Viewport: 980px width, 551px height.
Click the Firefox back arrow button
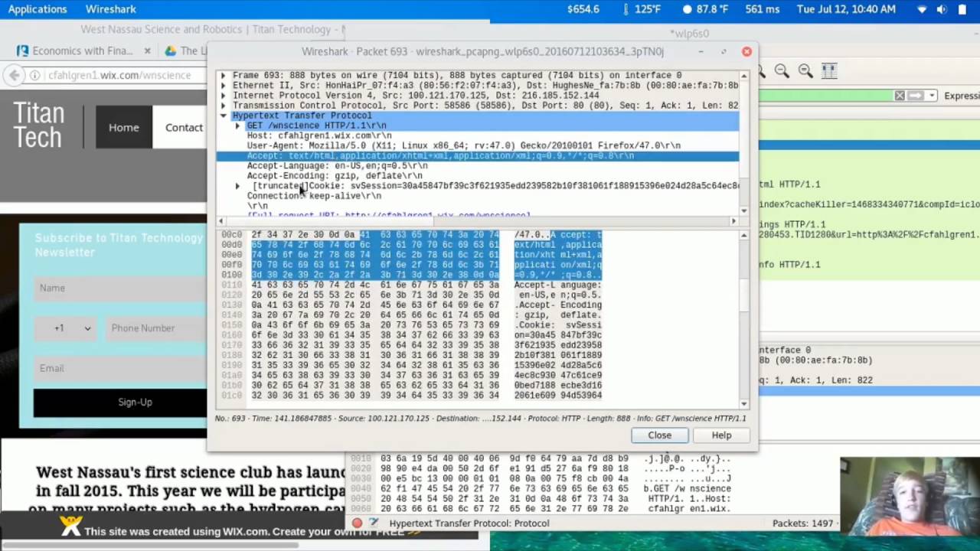[14, 75]
